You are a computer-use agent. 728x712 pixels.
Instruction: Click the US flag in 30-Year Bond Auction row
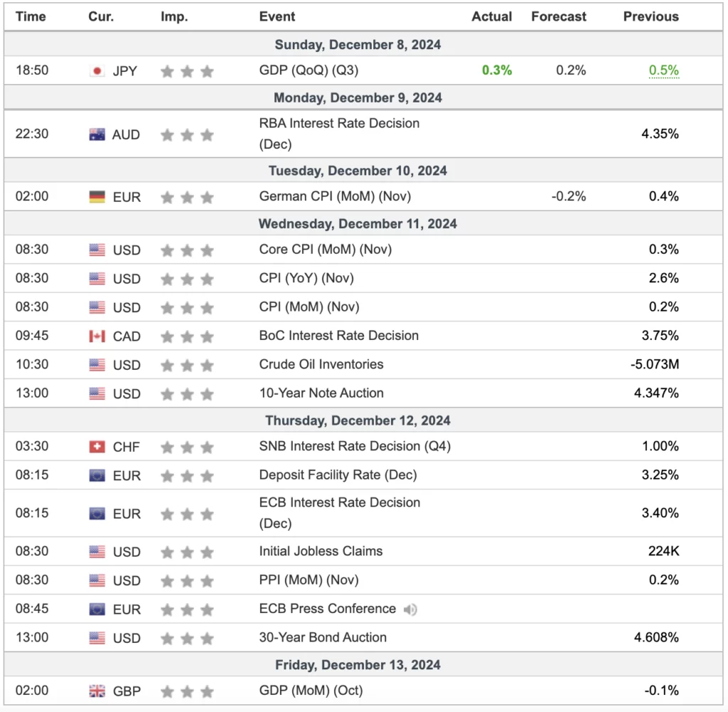pos(97,638)
